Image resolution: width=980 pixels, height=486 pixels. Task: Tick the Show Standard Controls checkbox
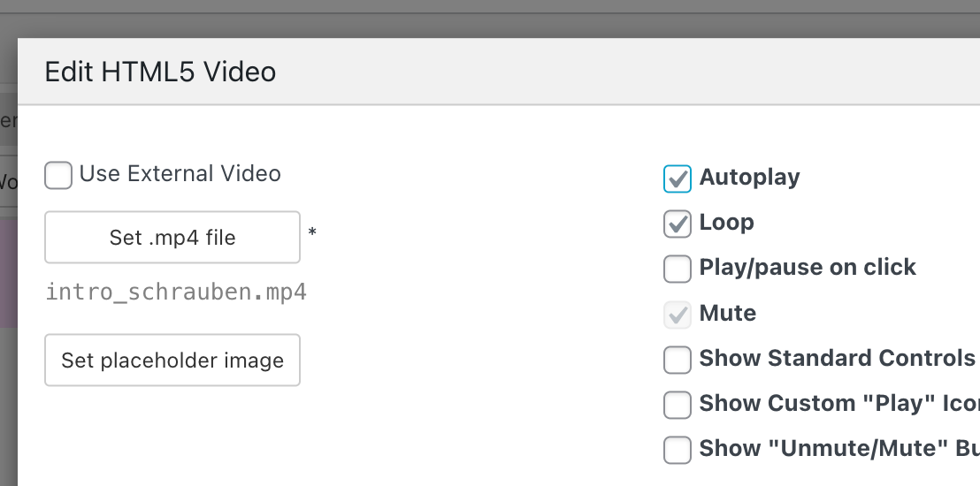tap(678, 360)
